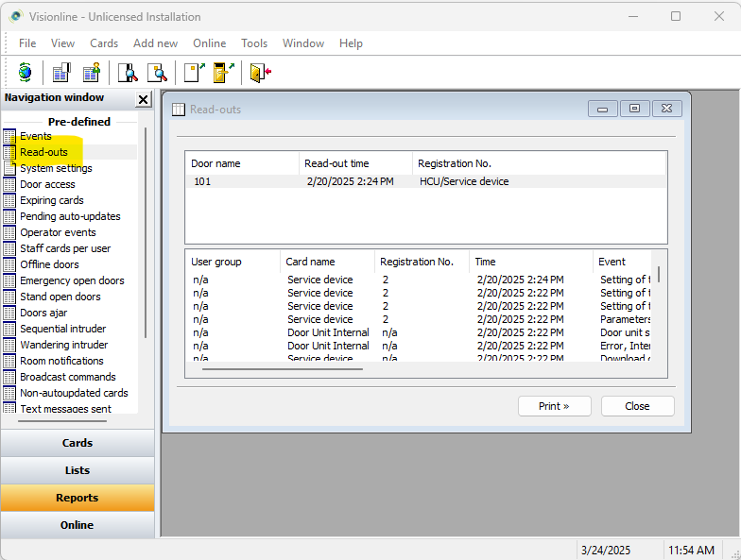741x560 pixels.
Task: Click the icon beside Events report
Action: pos(9,136)
